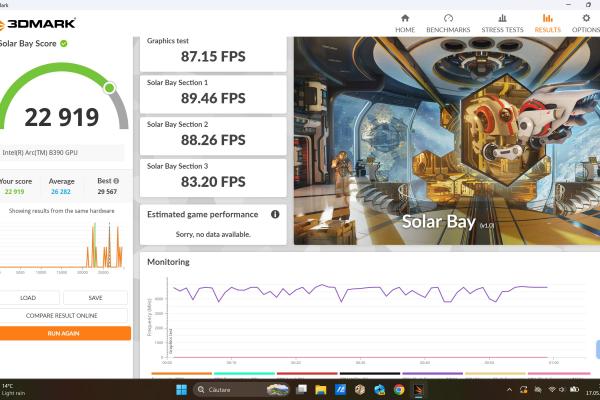The width and height of the screenshot is (600, 400).
Task: Select the purple legend swatch under Monitoring
Action: (x=432, y=374)
